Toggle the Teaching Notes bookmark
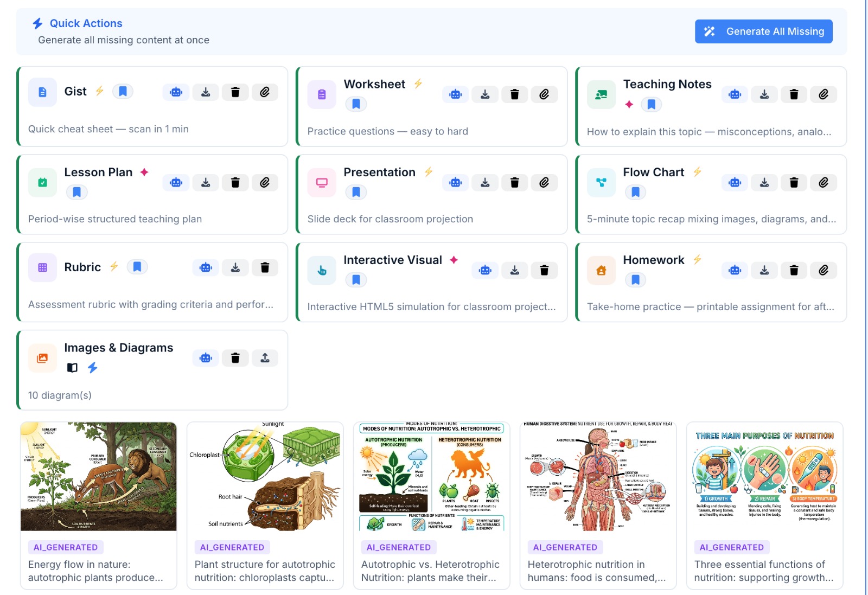This screenshot has height=595, width=868. [x=652, y=104]
